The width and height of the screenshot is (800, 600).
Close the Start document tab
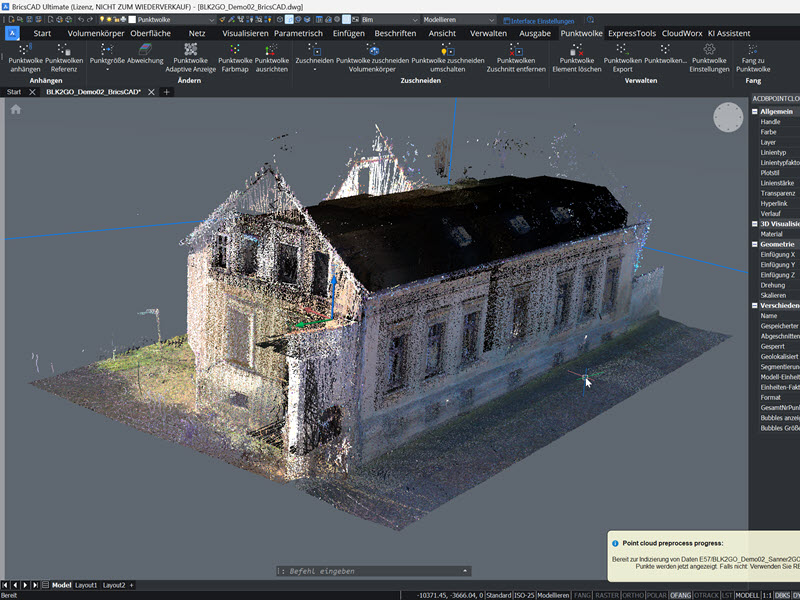32,92
